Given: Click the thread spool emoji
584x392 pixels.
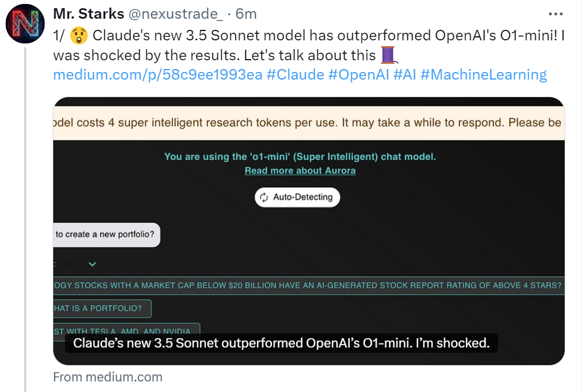Looking at the screenshot, I should tap(389, 55).
